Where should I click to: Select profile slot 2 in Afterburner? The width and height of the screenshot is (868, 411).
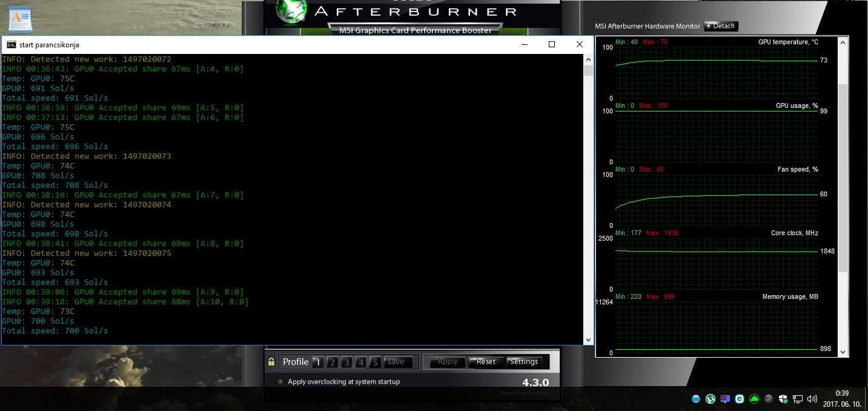click(332, 363)
